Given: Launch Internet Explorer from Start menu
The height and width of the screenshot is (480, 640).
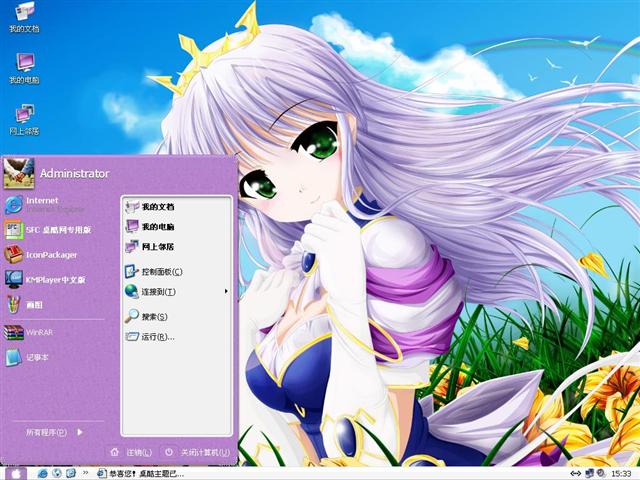Looking at the screenshot, I should click(45, 205).
